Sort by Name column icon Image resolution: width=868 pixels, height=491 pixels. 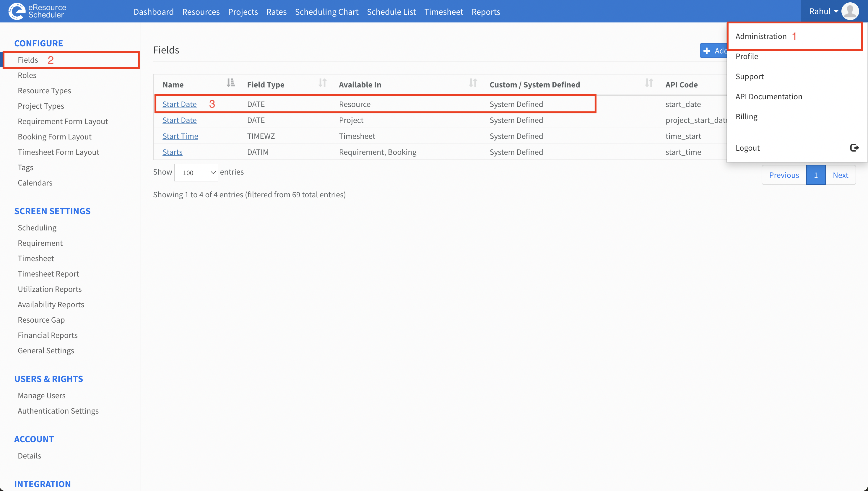click(x=231, y=83)
